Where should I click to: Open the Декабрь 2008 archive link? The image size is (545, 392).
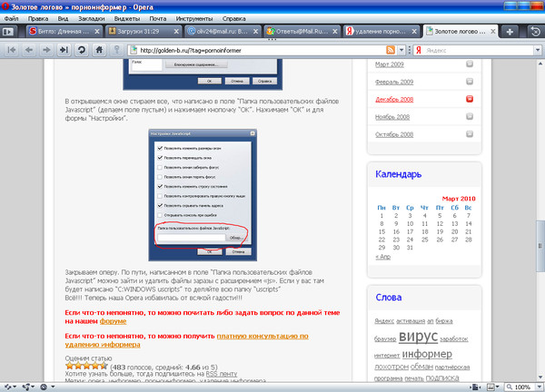click(x=394, y=99)
